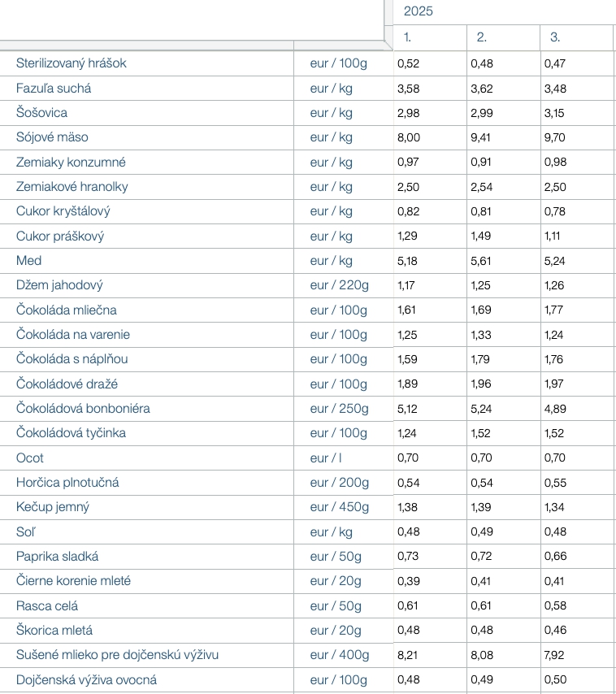
Task: Open the Sterilizovaný hrášok row label
Action: click(x=72, y=63)
